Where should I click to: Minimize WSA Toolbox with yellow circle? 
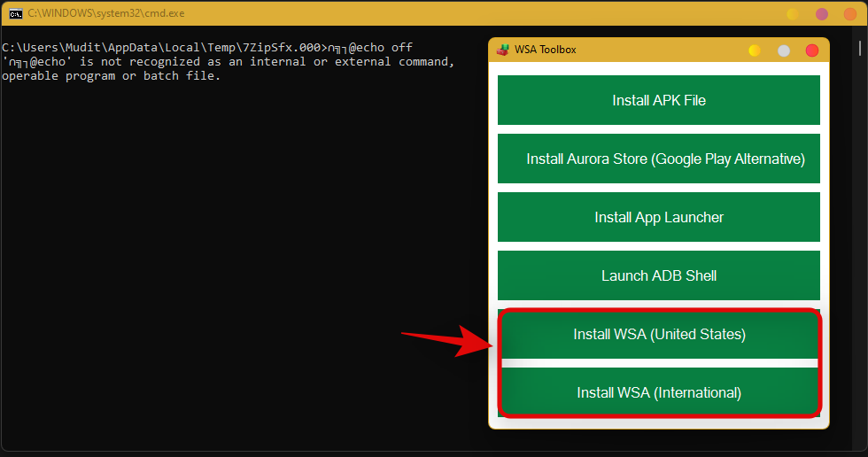tap(755, 50)
